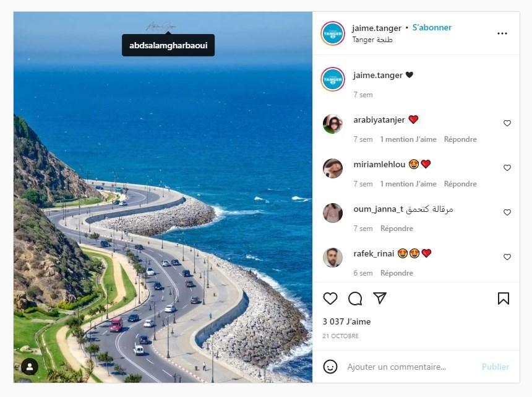The height and width of the screenshot is (397, 532).
Task: Open the three-dot more options menu
Action: (x=502, y=33)
